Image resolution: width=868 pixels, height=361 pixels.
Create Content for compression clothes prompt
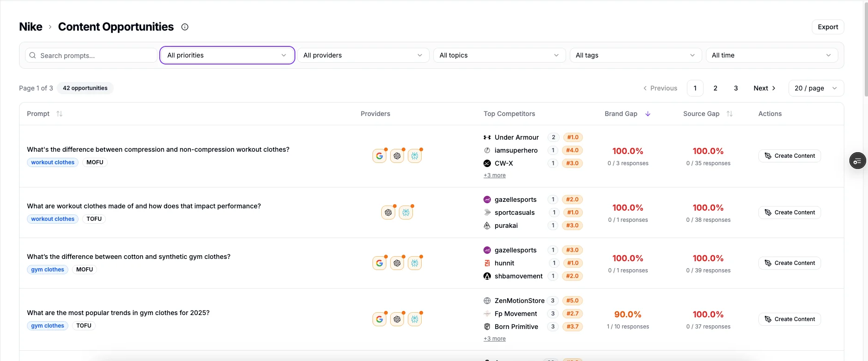790,156
